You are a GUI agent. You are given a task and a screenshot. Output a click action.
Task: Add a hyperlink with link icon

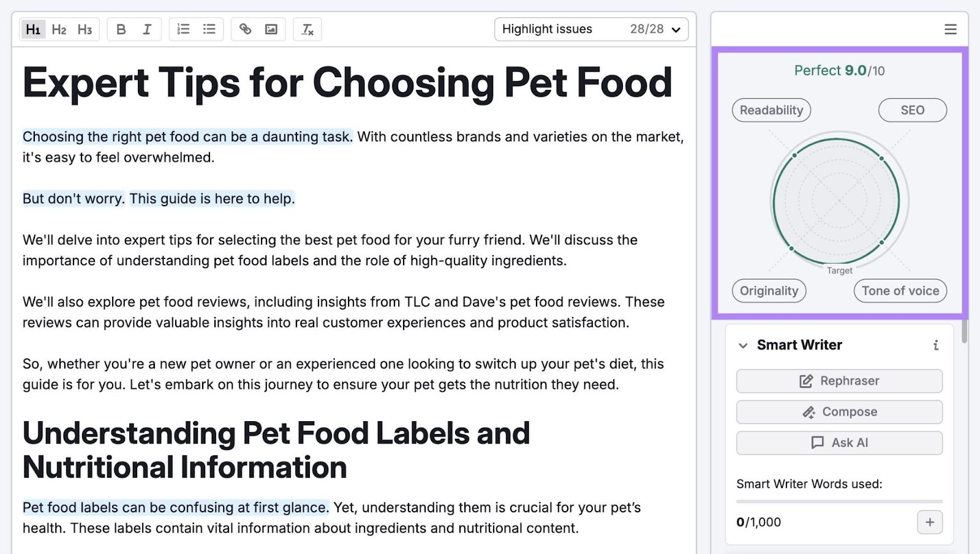[x=246, y=29]
